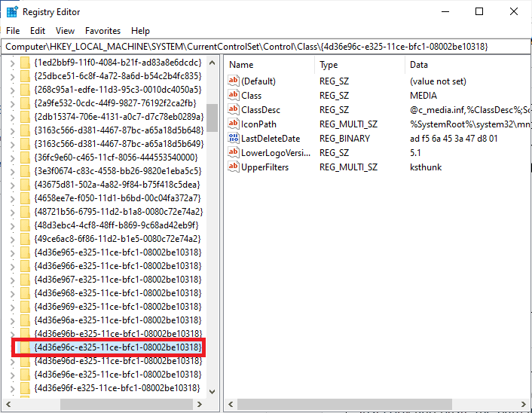Open the Favorites menu
Screen dimensions: 532x413
[x=102, y=31]
